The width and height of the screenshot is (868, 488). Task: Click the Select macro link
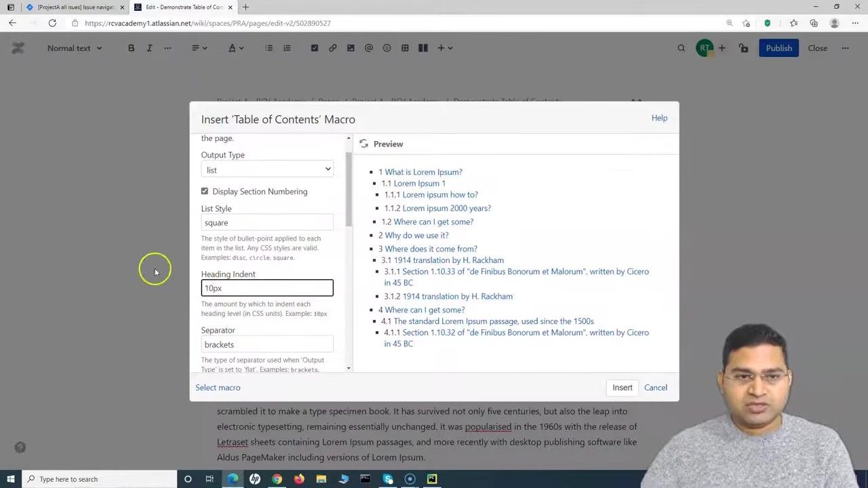pyautogui.click(x=218, y=388)
